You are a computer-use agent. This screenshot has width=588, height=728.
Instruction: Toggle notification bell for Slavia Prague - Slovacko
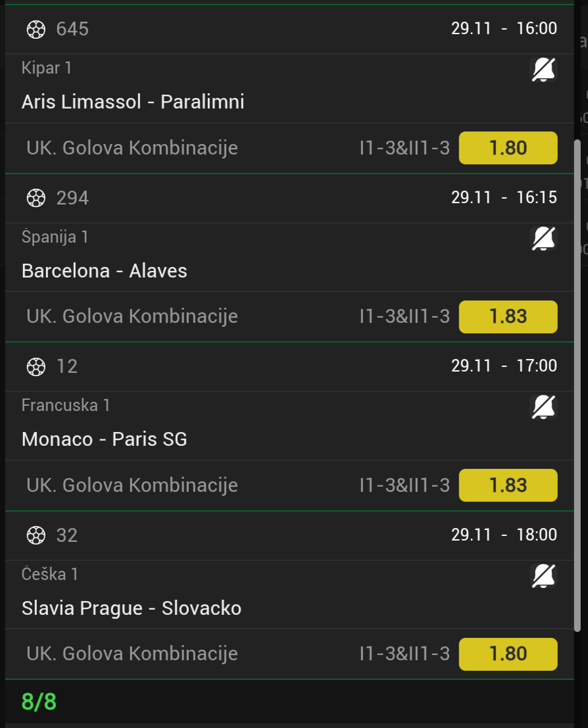click(543, 575)
